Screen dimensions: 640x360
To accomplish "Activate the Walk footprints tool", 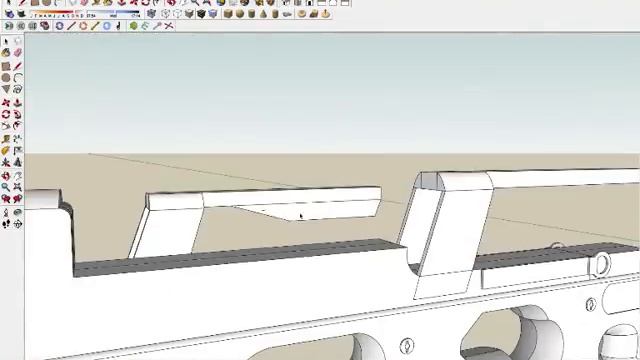I will tap(6, 224).
